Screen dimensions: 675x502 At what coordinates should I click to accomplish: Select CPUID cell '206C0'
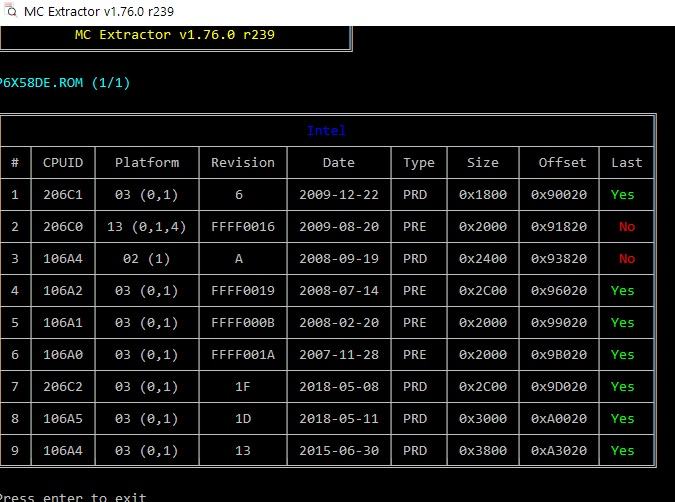coord(63,226)
